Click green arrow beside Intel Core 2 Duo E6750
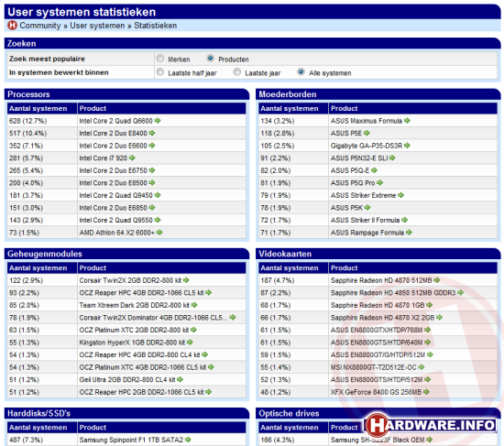Screen dimensions: 504x446 [x=152, y=170]
